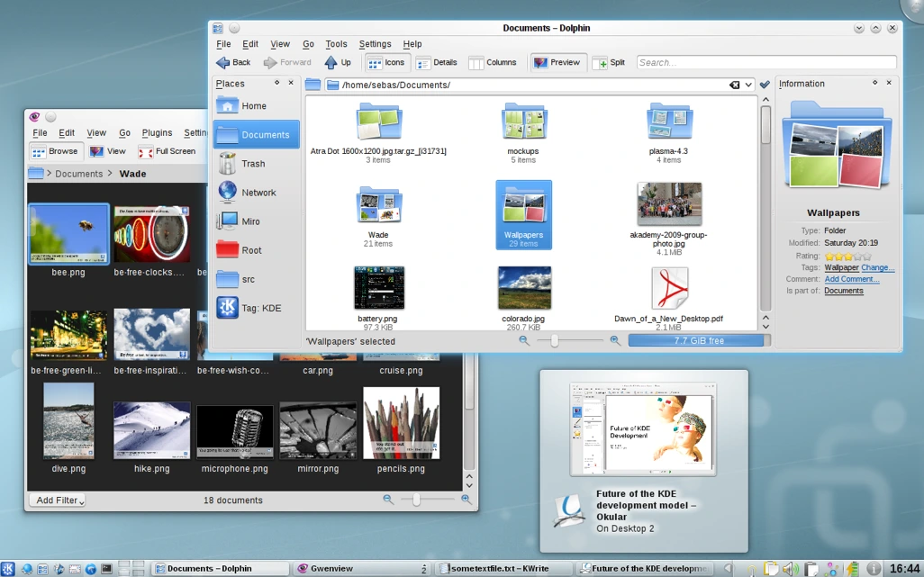Toggle Full Screen in Gwenview
924x577 pixels.
(x=167, y=151)
